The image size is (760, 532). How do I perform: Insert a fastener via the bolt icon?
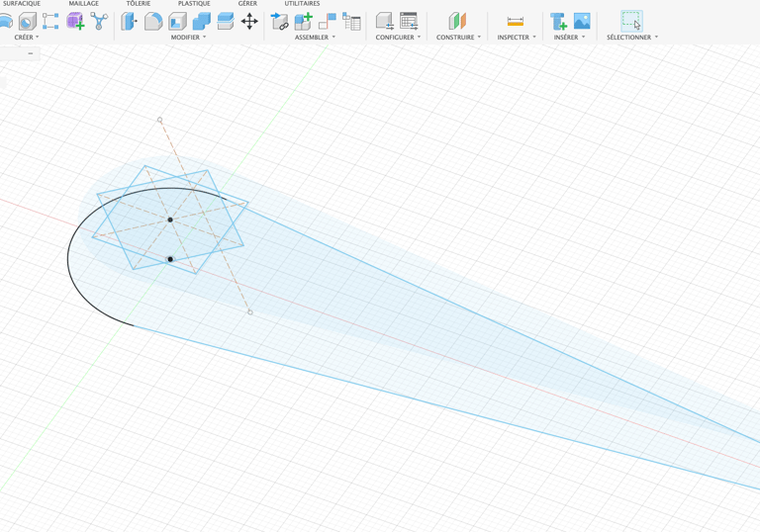pyautogui.click(x=558, y=22)
